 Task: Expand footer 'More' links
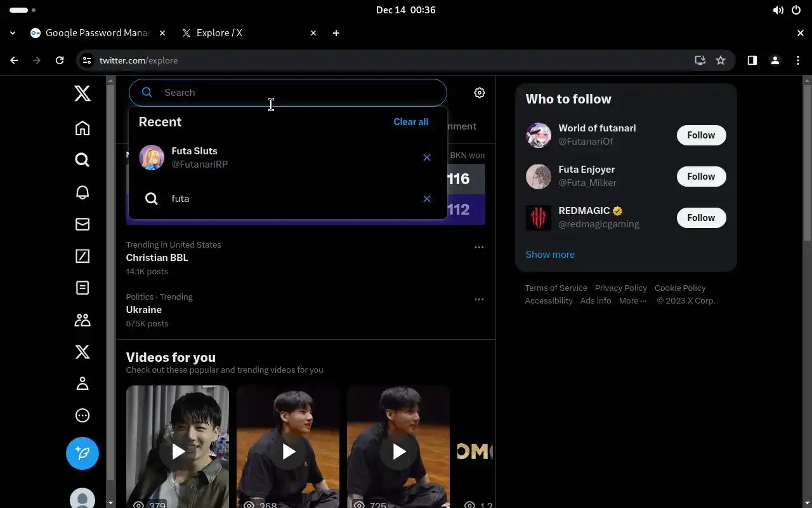633,301
